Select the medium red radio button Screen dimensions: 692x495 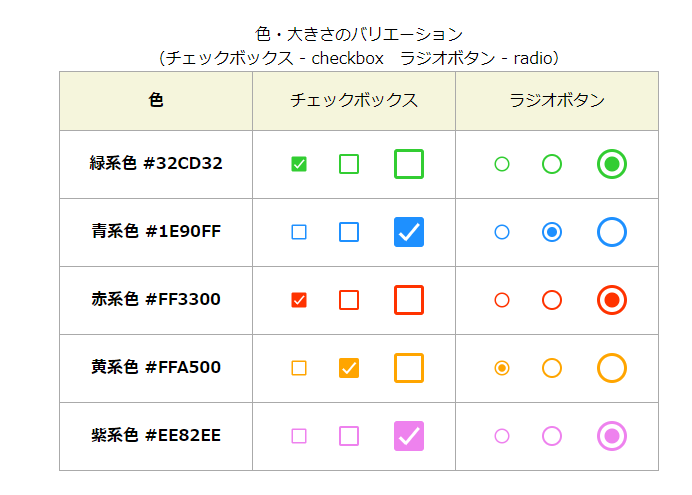coord(552,300)
